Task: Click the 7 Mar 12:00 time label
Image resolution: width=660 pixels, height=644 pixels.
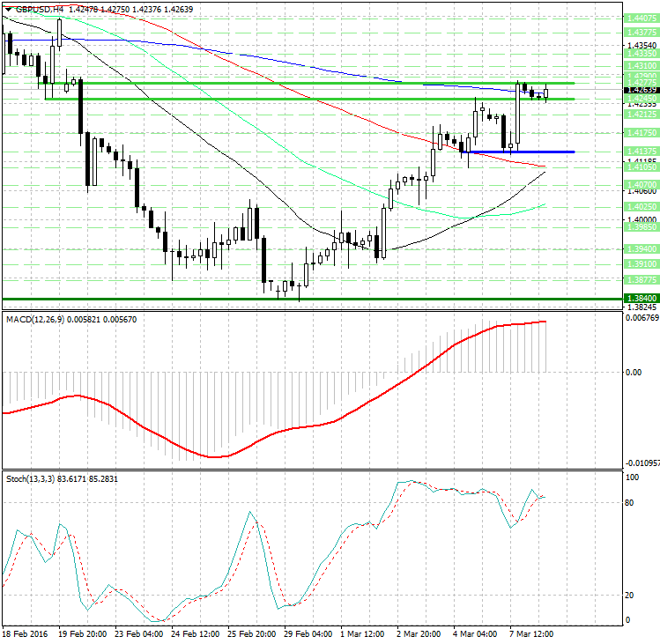Action: pos(531,634)
